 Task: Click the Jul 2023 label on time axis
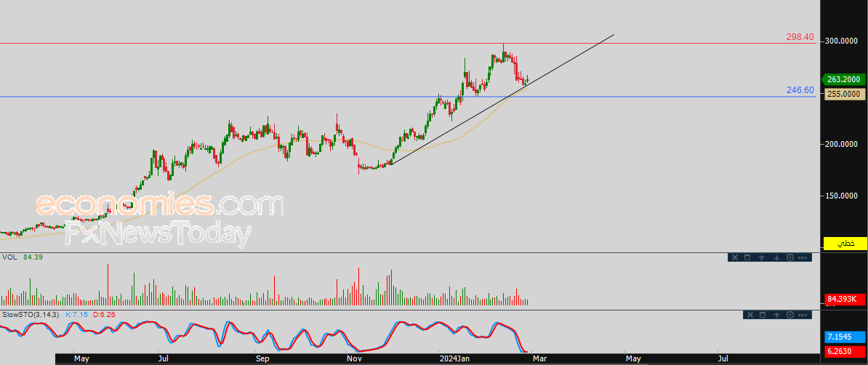coord(164,359)
